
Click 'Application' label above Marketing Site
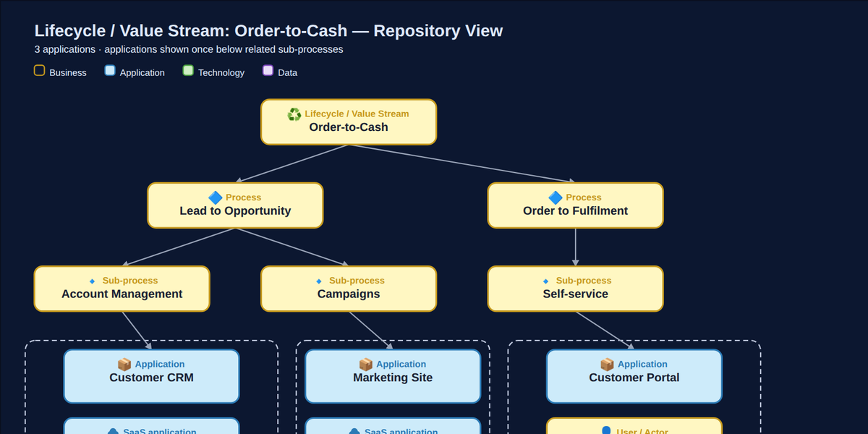point(401,365)
